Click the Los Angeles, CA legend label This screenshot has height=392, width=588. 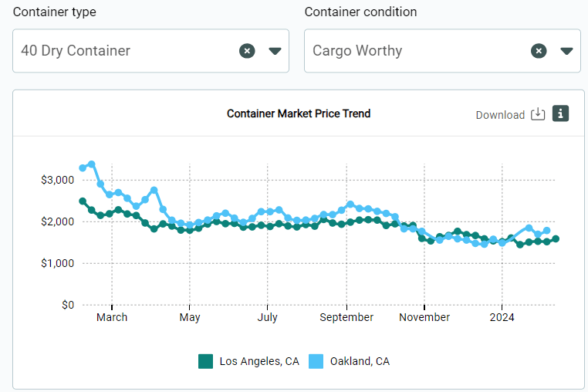259,361
